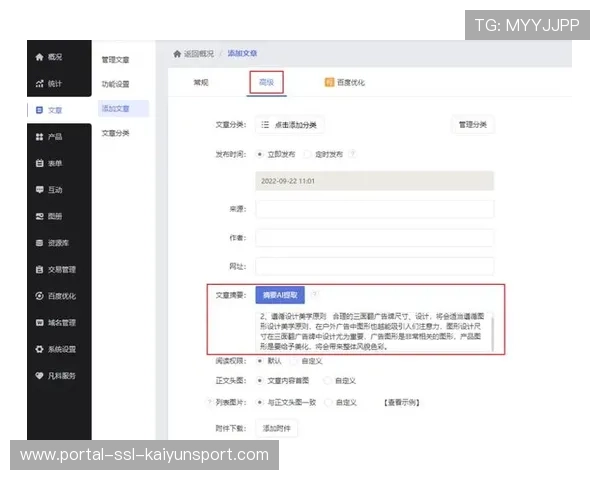Viewport: 600px width, 480px height.
Task: Open 功能设置 in the submenu
Action: [x=115, y=84]
